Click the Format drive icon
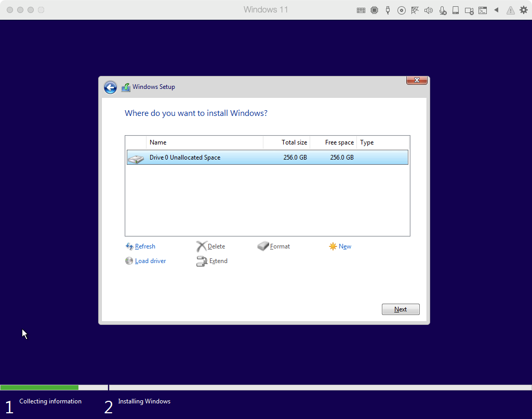 pos(263,246)
